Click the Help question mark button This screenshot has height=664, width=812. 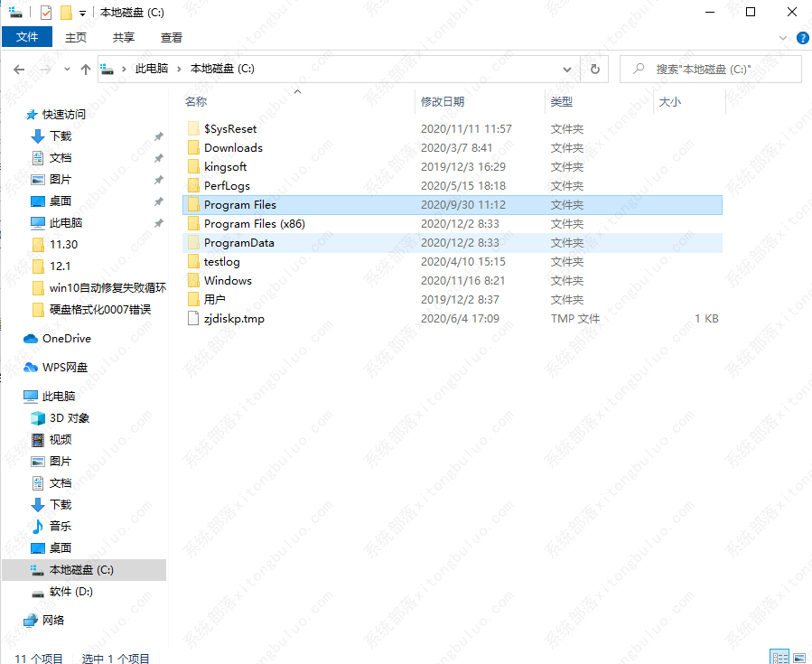803,38
